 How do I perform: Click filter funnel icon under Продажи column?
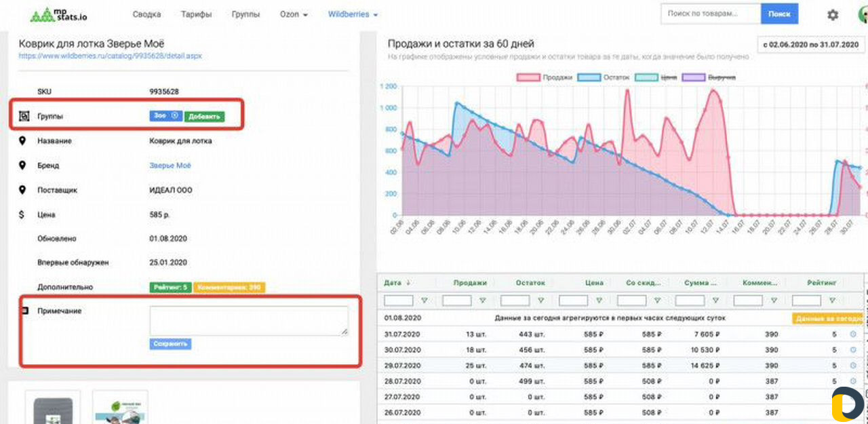tap(483, 301)
